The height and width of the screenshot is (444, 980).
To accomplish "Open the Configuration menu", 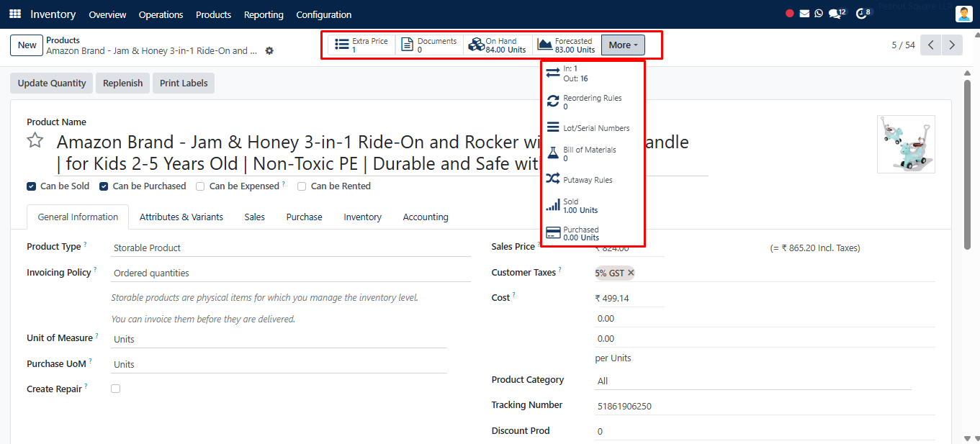I will tap(324, 14).
